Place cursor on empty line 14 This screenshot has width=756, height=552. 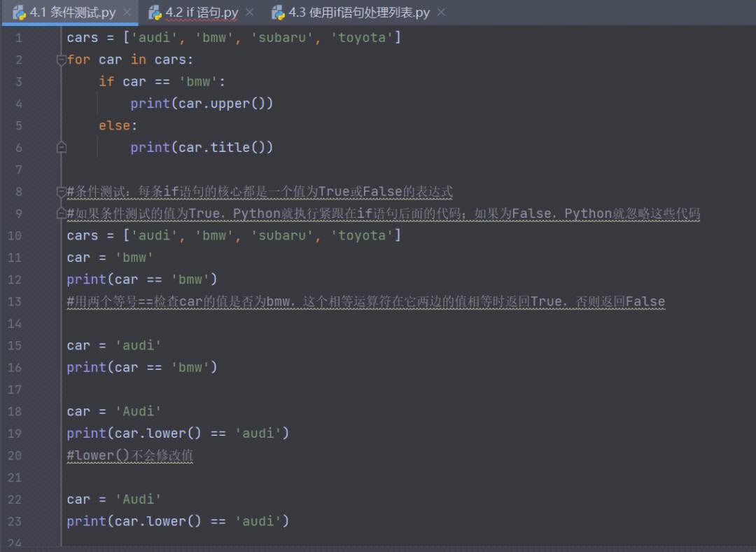pyautogui.click(x=386, y=324)
